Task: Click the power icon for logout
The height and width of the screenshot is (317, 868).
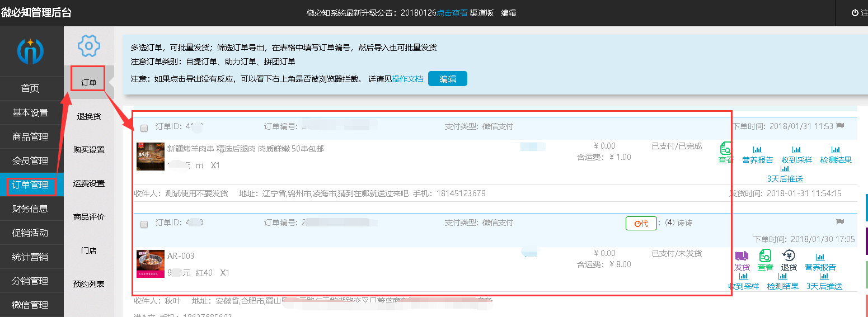Action: click(x=855, y=12)
